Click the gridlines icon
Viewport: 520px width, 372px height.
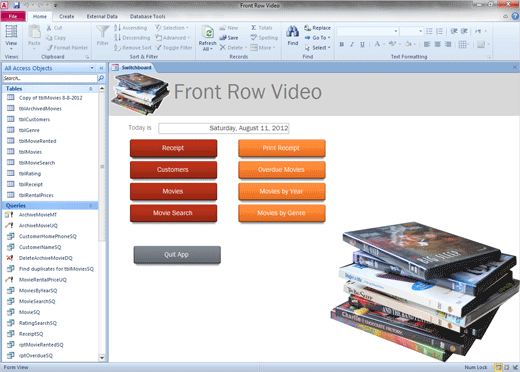point(462,44)
